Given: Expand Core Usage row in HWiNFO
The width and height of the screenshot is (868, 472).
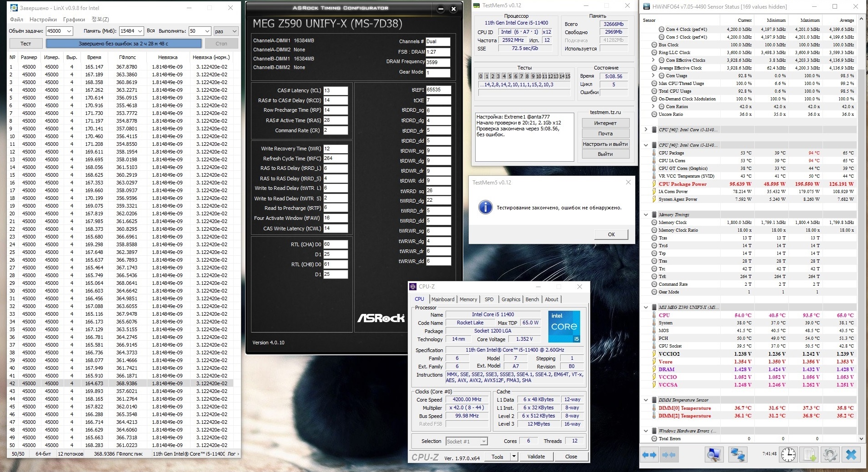Looking at the screenshot, I should click(x=653, y=76).
